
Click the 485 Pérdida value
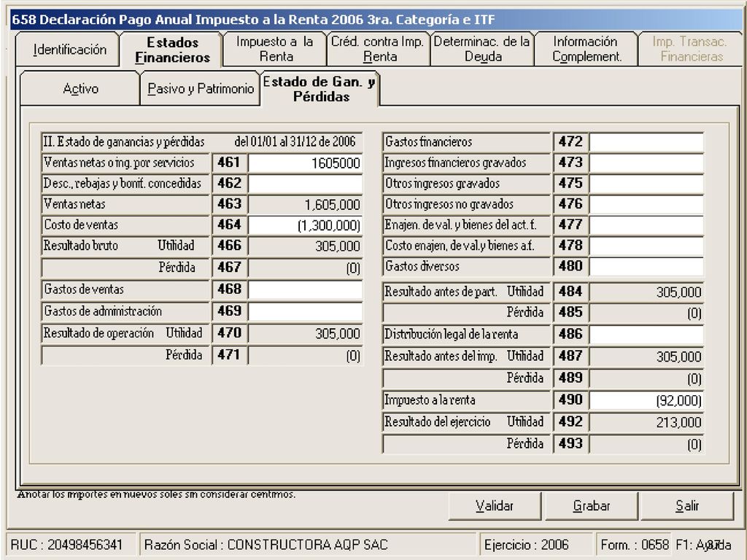(x=646, y=313)
